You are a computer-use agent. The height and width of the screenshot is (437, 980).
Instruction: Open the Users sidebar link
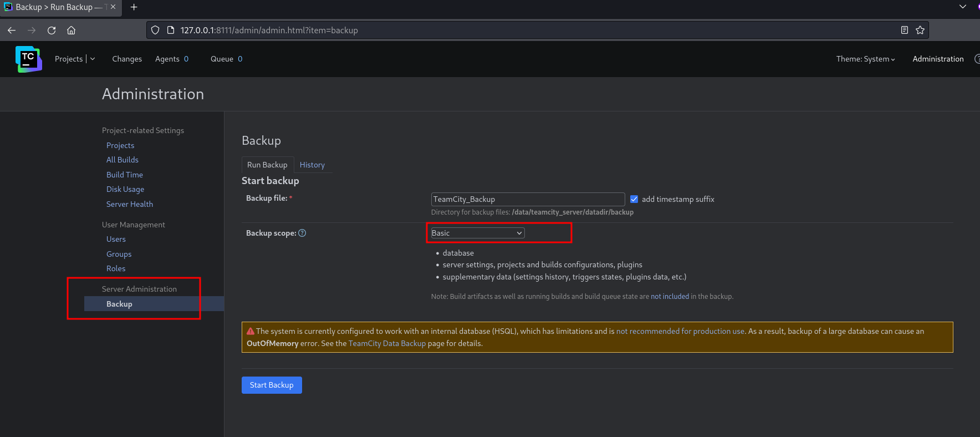click(x=116, y=239)
